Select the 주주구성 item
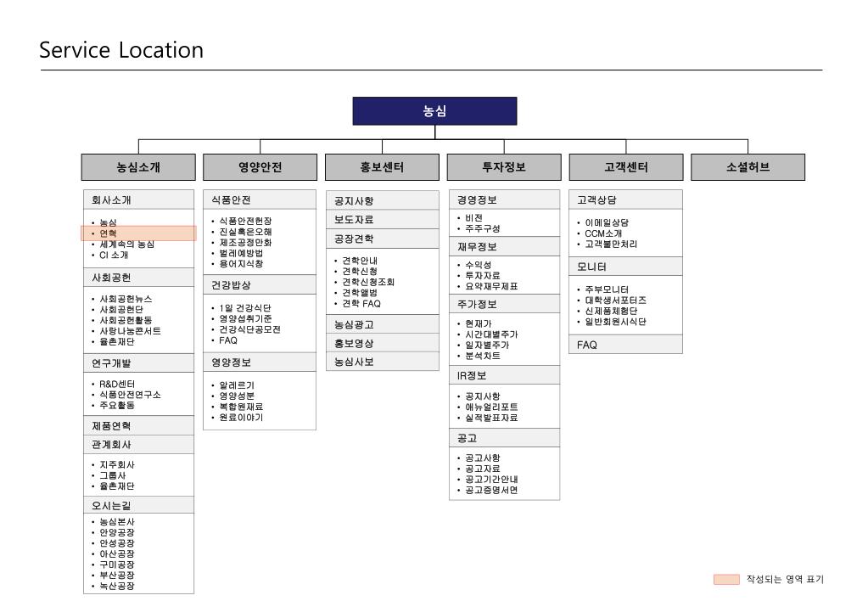Viewport: 868px width, 601px height. point(482,228)
